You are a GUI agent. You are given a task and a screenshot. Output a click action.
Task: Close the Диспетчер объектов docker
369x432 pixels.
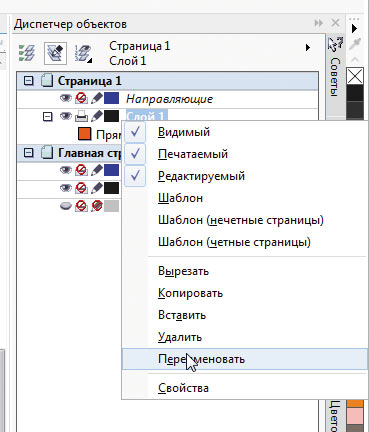pyautogui.click(x=335, y=23)
